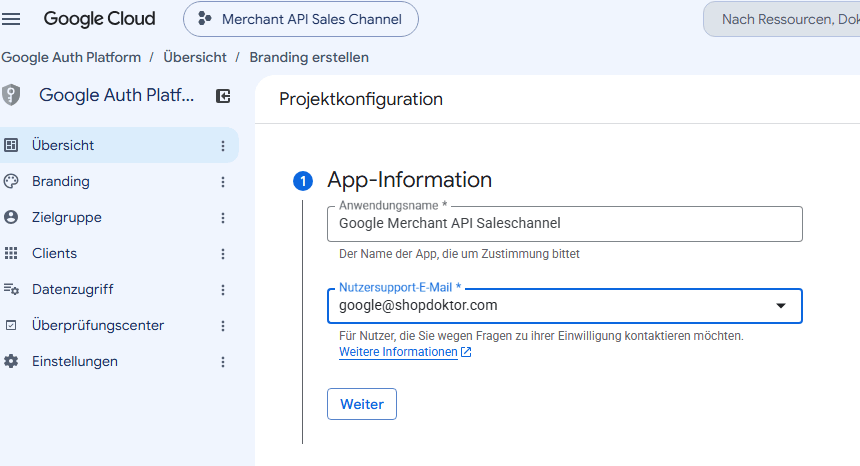Select Datenzugriff in the sidebar
The height and width of the screenshot is (466, 860).
click(x=119, y=289)
